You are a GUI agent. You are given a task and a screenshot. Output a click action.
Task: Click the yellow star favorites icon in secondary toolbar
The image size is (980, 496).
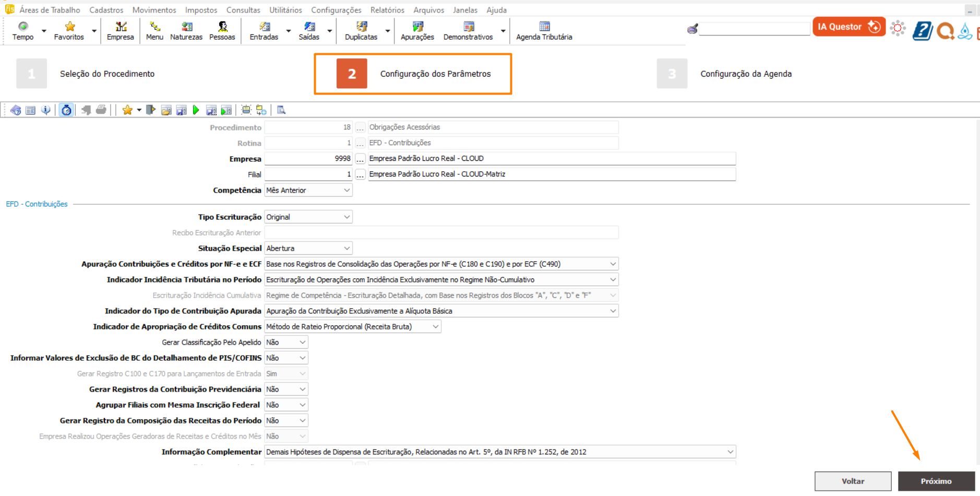point(127,110)
